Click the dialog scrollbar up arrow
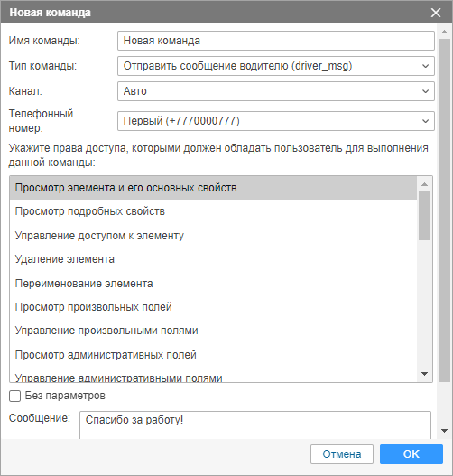Screen dimensions: 453x476 coord(445,32)
